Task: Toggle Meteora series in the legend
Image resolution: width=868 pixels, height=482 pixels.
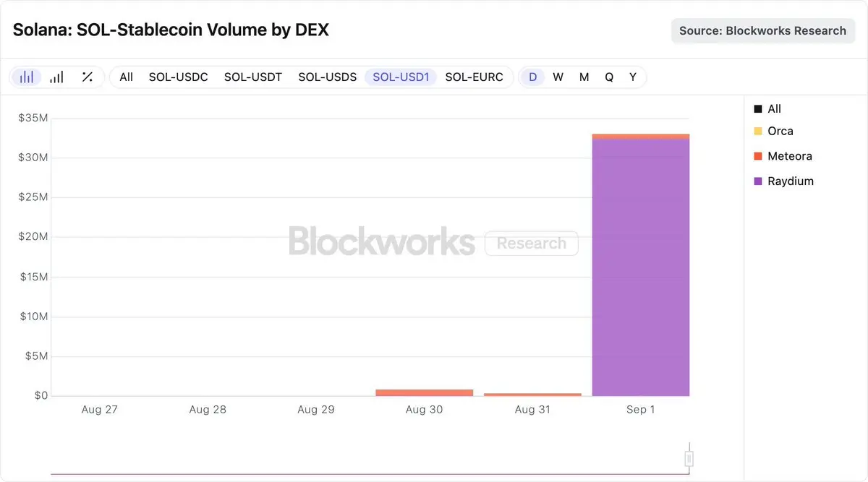Action: [x=783, y=156]
